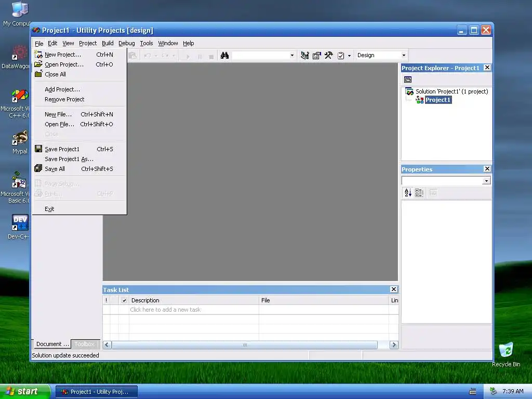The height and width of the screenshot is (399, 532).
Task: Open the View menu
Action: click(x=68, y=43)
